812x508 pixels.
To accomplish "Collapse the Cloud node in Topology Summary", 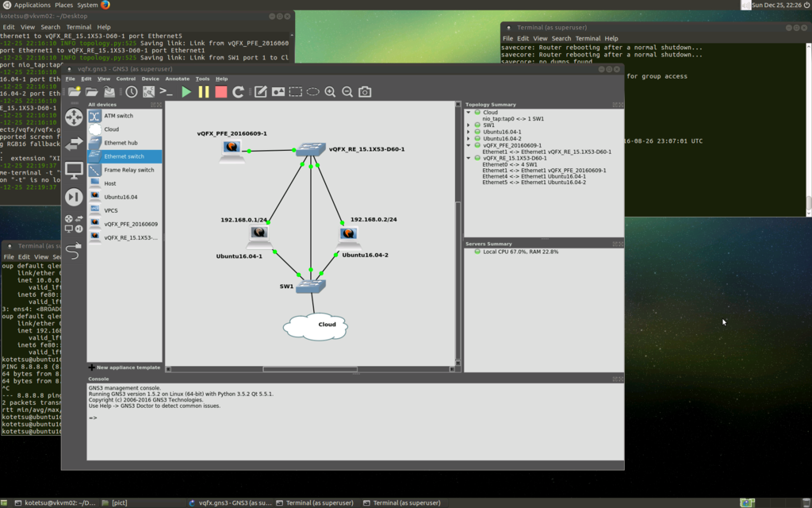I will 469,113.
